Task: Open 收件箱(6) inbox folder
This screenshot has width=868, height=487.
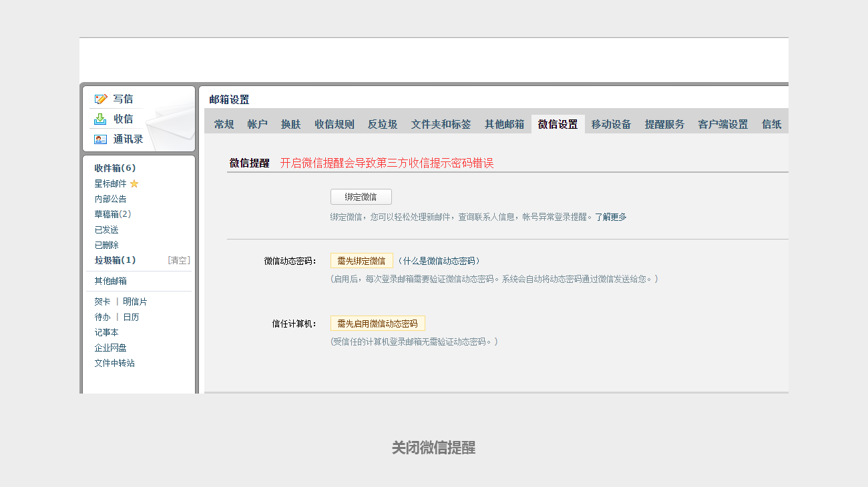Action: pyautogui.click(x=115, y=168)
